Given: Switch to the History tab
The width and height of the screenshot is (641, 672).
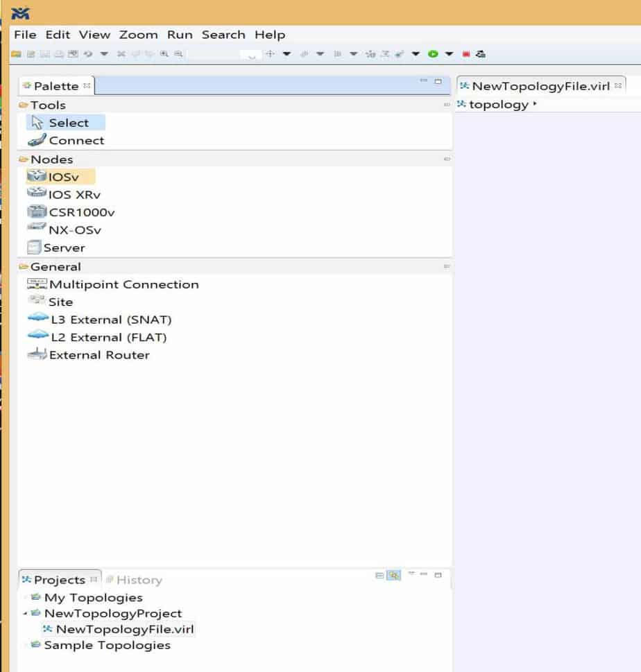Looking at the screenshot, I should coord(134,580).
